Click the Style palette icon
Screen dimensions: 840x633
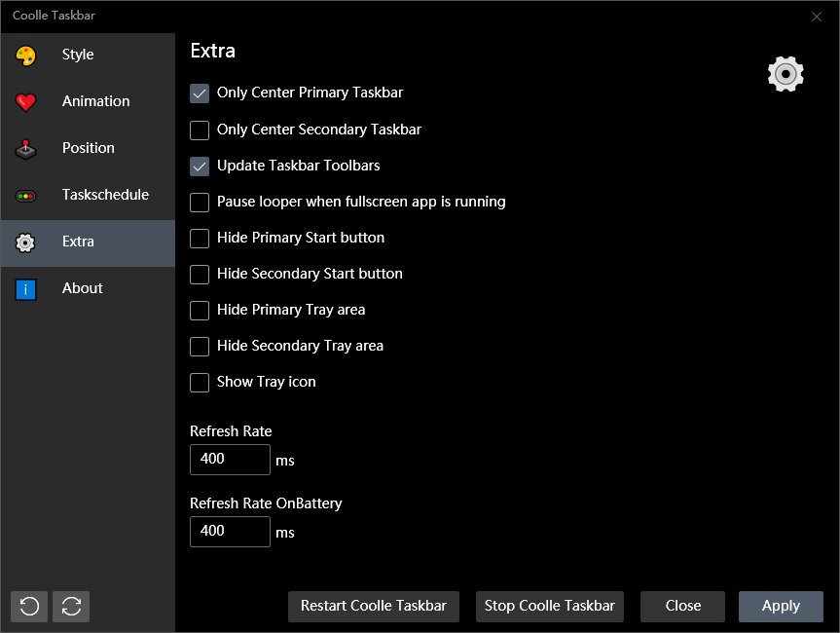(x=26, y=56)
